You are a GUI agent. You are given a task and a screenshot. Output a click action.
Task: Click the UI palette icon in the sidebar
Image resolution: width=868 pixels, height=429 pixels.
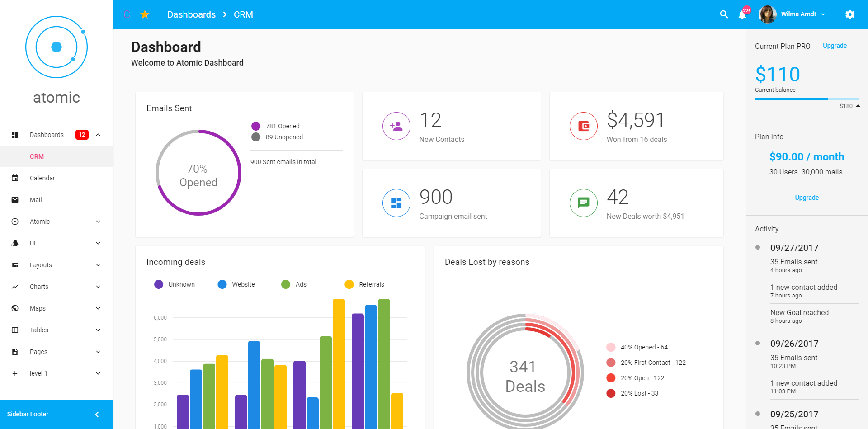point(15,243)
